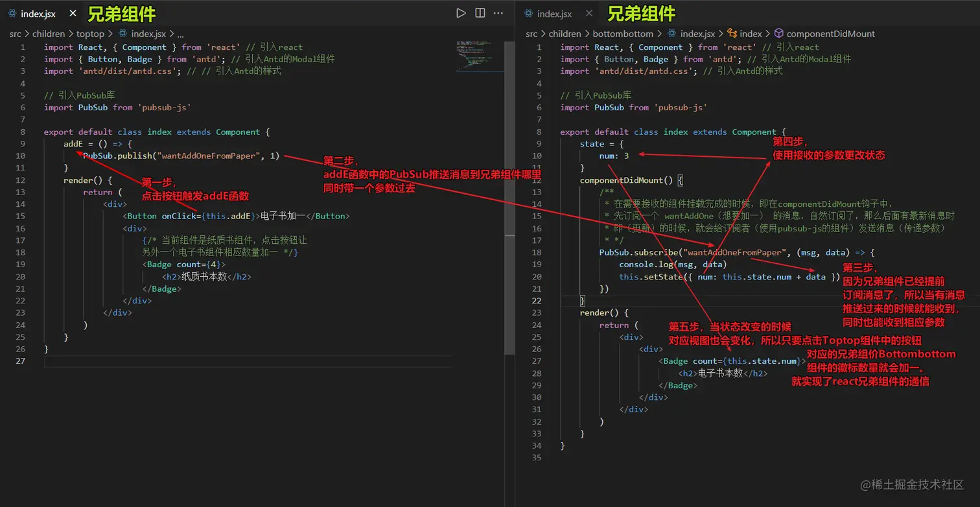
Task: Open the index.jsx breadcrumb in left editor
Action: [141, 34]
